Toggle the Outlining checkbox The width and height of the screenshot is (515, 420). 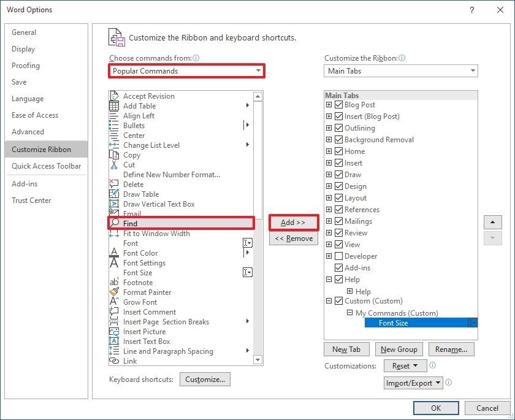coord(338,128)
